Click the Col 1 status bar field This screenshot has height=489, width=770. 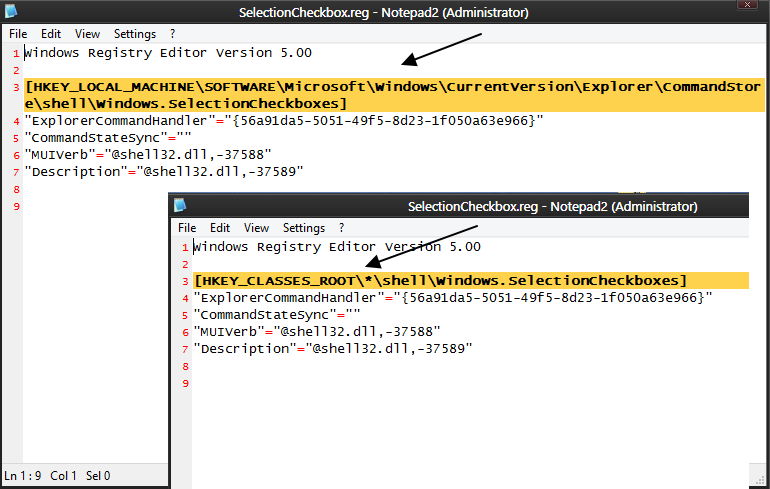point(63,476)
